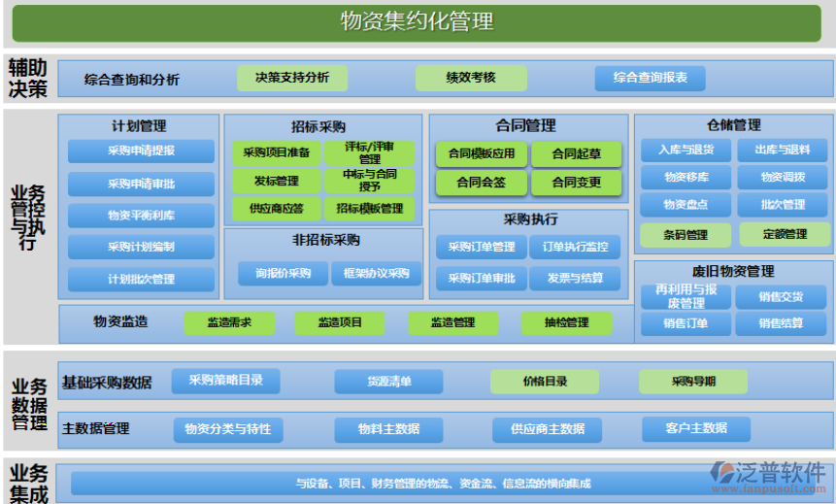Select the 决策支持分析 box

[x=292, y=78]
